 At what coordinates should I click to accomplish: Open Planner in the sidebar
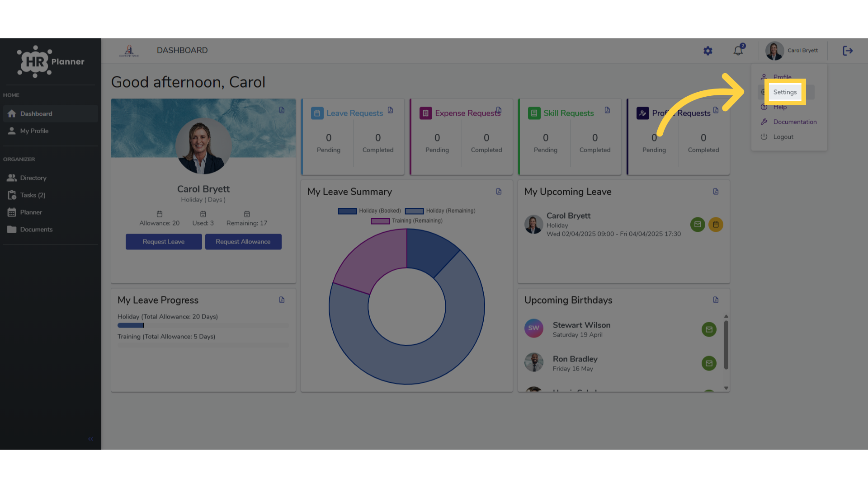point(50,212)
